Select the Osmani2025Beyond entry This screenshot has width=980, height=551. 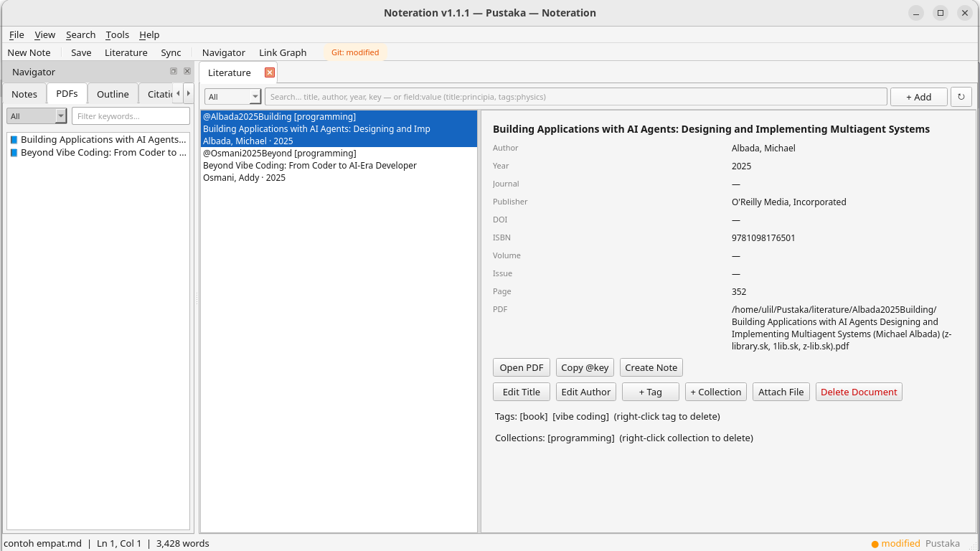click(339, 166)
